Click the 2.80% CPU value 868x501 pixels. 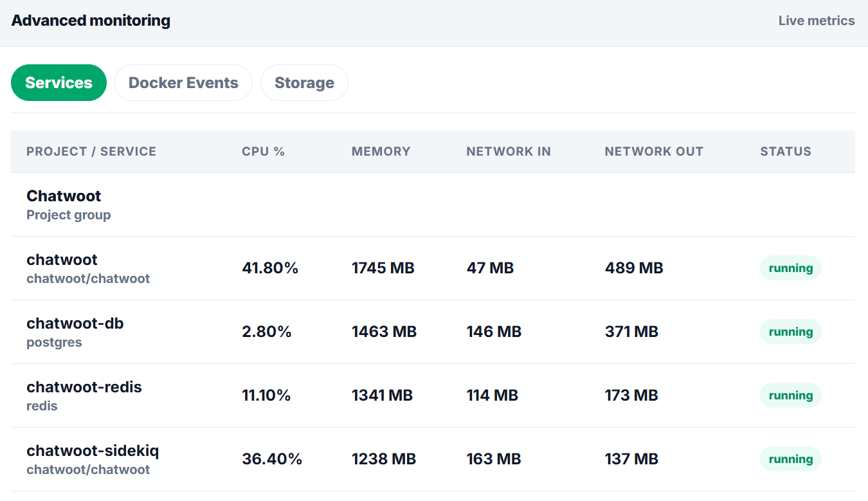coord(267,332)
